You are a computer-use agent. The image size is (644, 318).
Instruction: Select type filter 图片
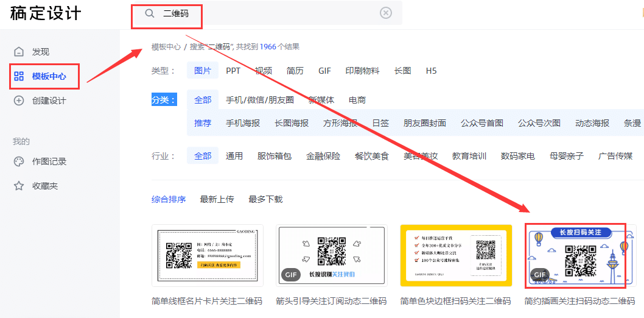coord(203,71)
